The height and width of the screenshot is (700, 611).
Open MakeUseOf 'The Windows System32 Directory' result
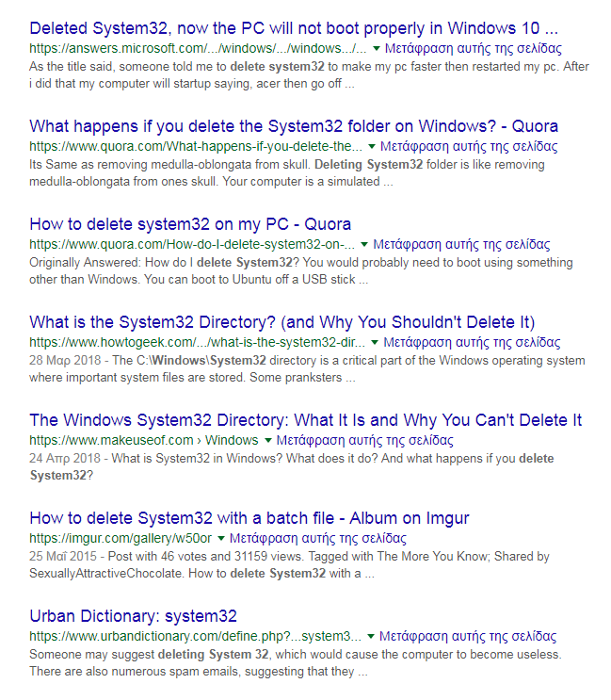tap(306, 420)
